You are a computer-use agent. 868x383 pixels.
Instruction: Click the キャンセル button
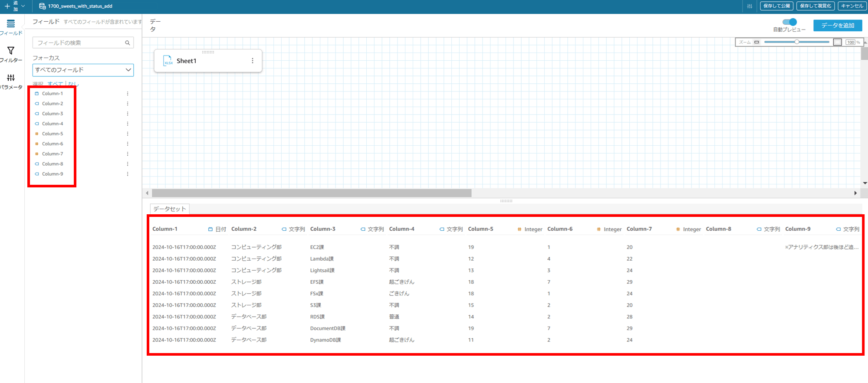point(852,6)
